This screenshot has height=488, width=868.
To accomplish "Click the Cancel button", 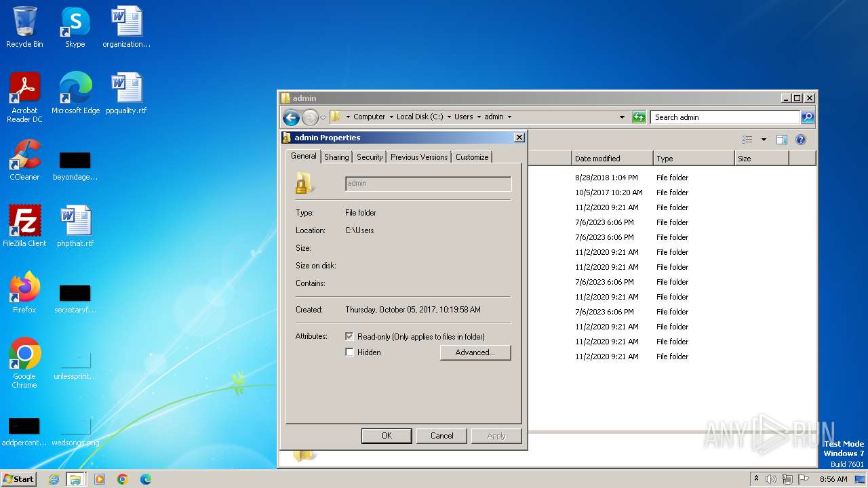I will click(x=442, y=436).
